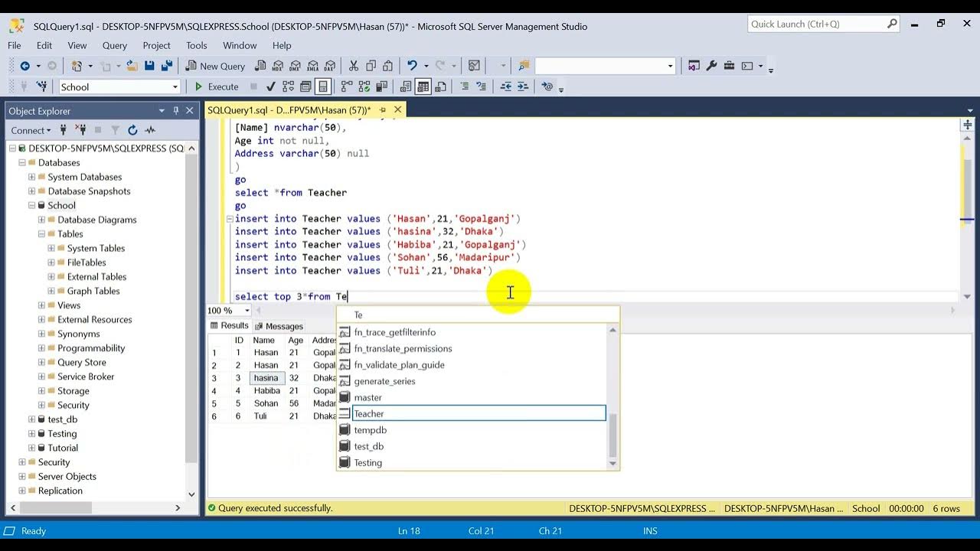Open the Connect dropdown in Object Explorer
This screenshot has height=551, width=980.
point(31,130)
